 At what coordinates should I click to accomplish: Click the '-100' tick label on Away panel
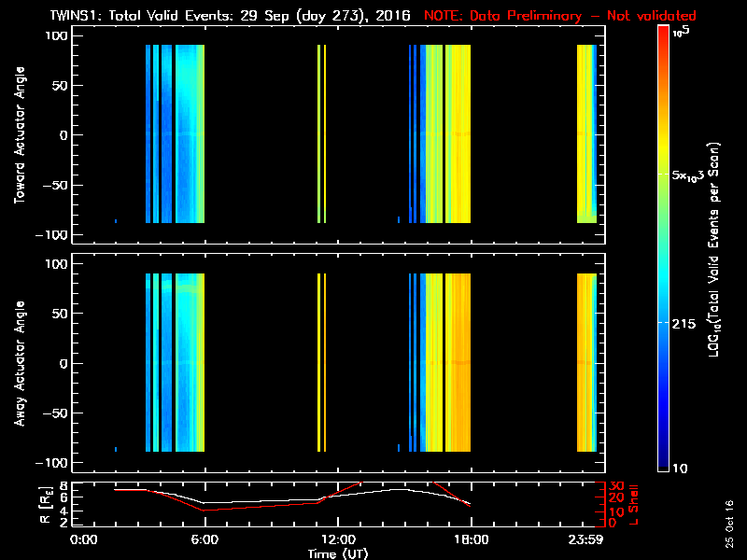pyautogui.click(x=52, y=463)
